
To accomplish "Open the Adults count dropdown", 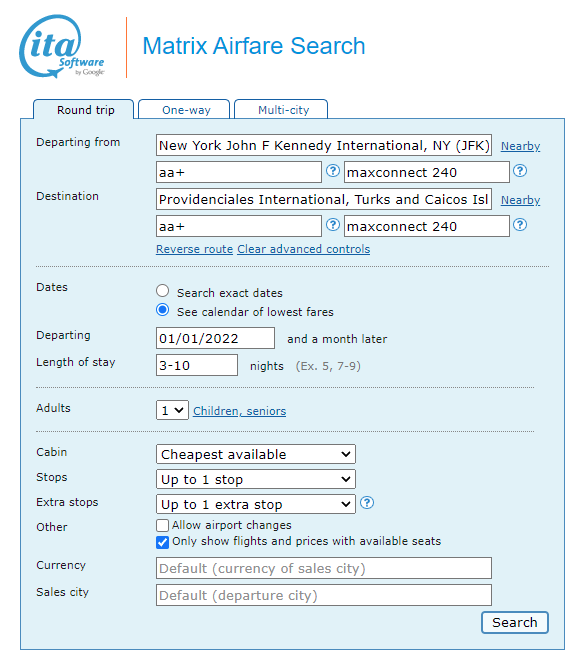I will (172, 410).
